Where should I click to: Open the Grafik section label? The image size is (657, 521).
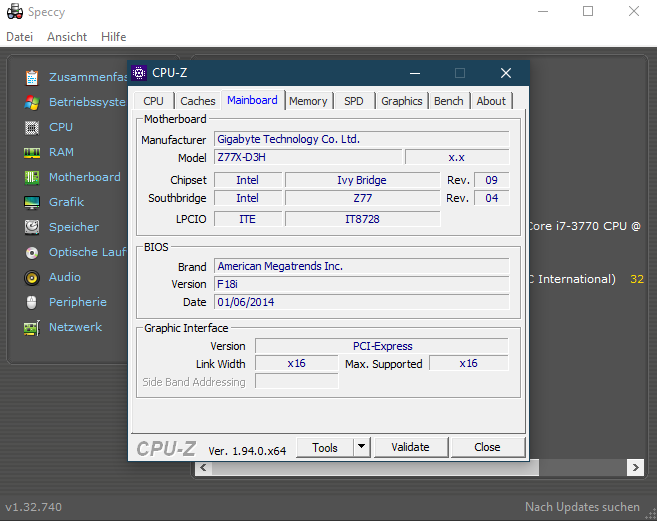click(66, 202)
